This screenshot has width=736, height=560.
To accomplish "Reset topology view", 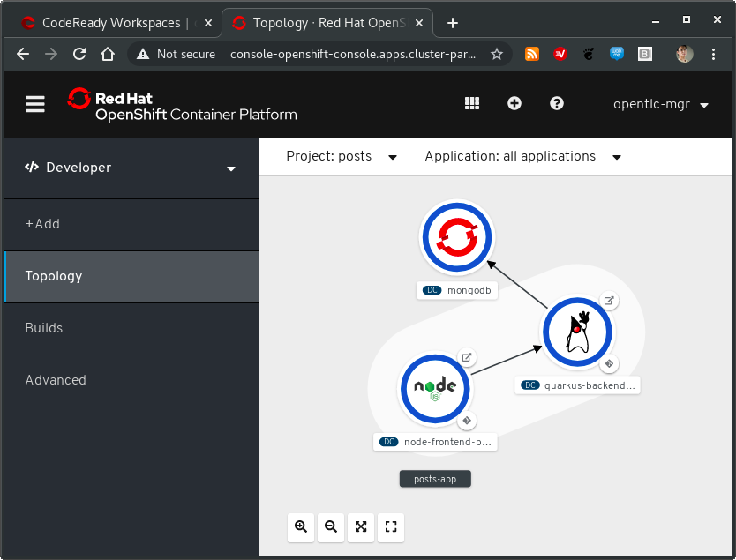I will point(391,527).
